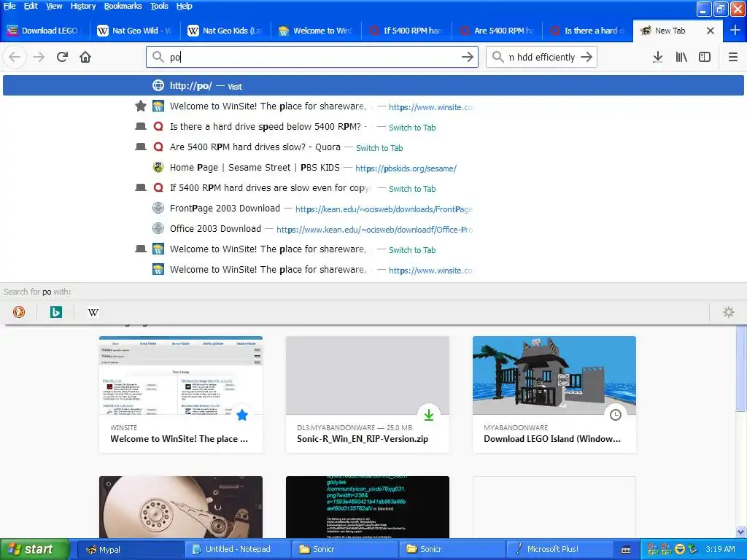747x560 pixels.
Task: Open a new tab with the plus button
Action: pyautogui.click(x=735, y=31)
